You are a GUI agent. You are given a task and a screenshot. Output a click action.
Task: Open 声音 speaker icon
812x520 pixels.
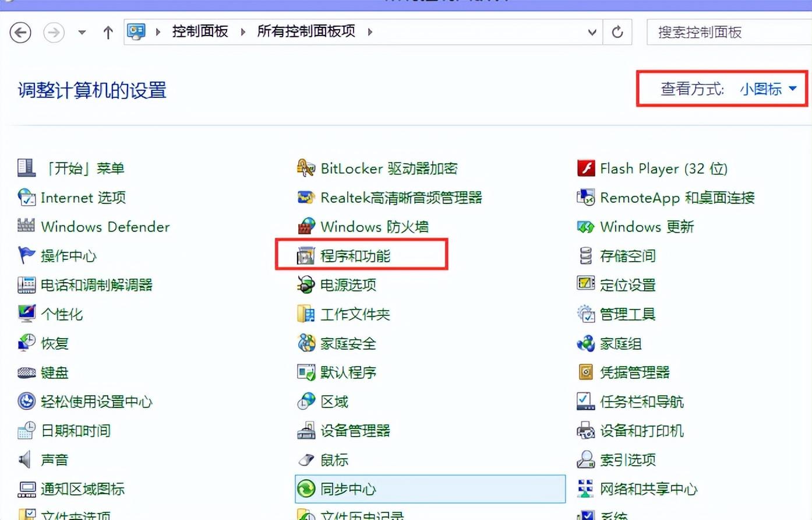pos(25,459)
